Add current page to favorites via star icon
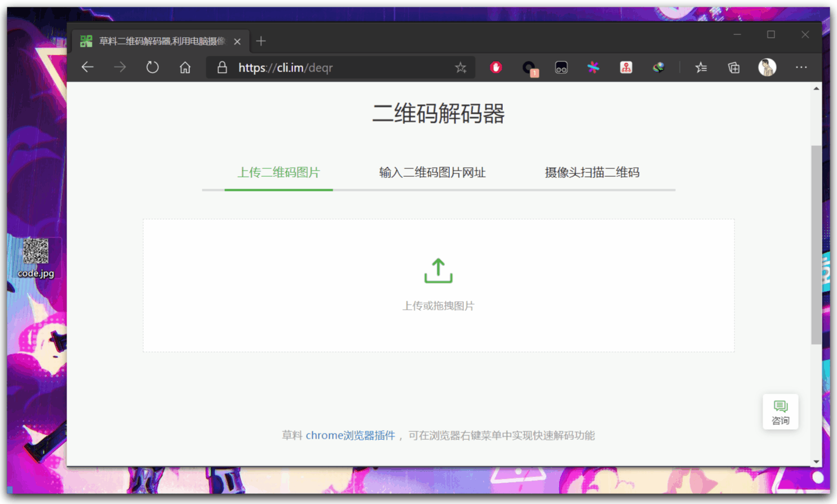Screen dimensions: 837x504 coord(461,67)
